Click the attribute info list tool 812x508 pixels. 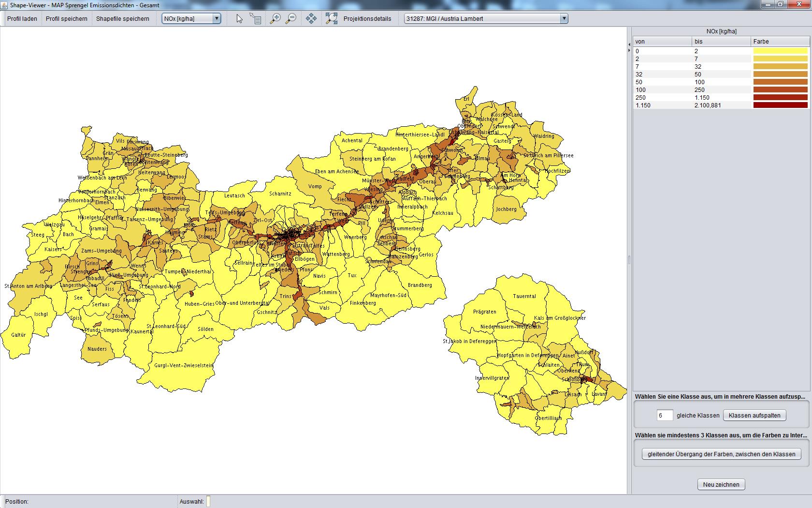pos(255,19)
